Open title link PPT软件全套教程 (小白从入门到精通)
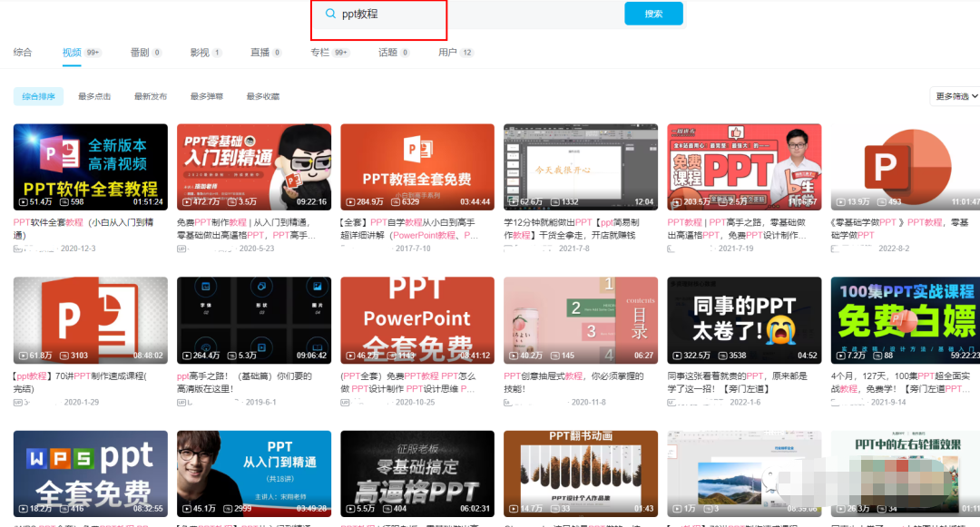Image resolution: width=980 pixels, height=527 pixels. pyautogui.click(x=83, y=229)
